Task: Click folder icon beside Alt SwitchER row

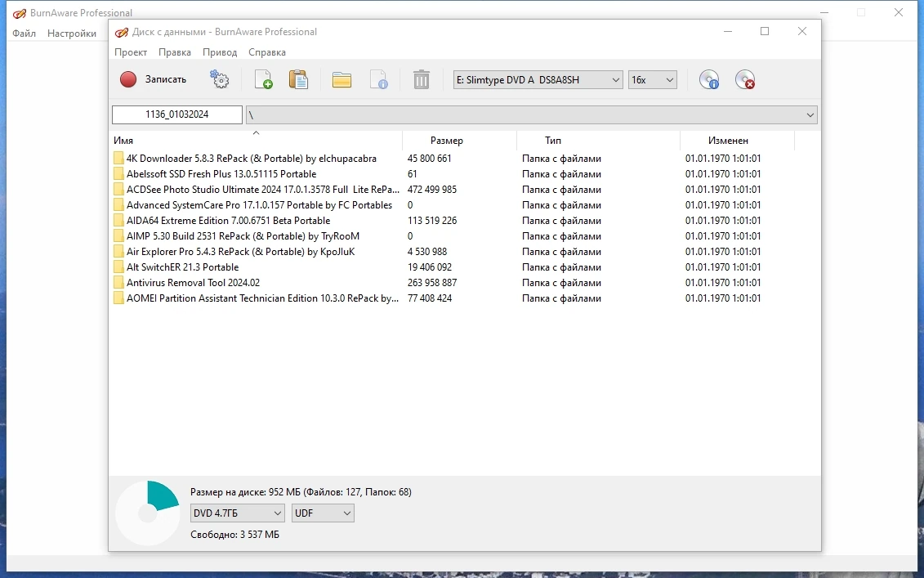Action: click(118, 267)
